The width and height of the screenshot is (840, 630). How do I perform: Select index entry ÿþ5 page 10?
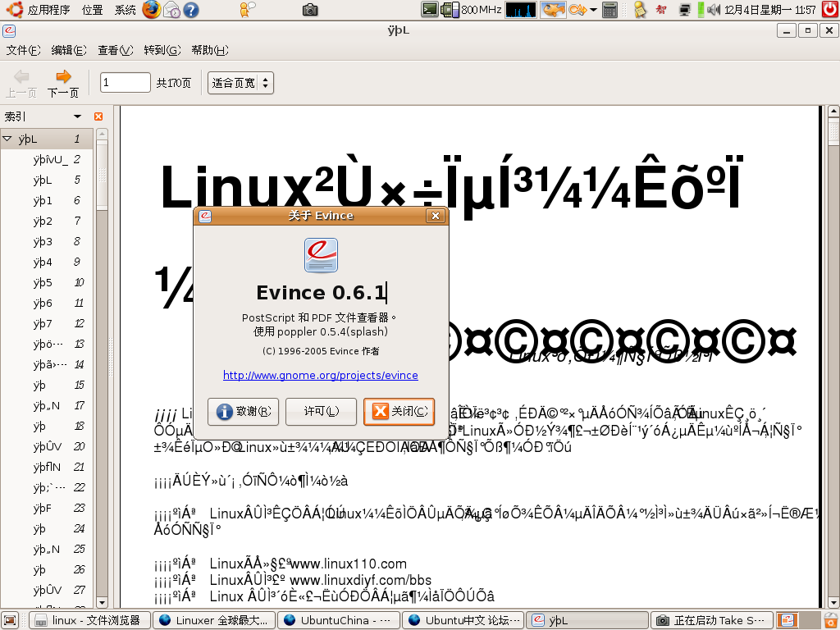[47, 282]
